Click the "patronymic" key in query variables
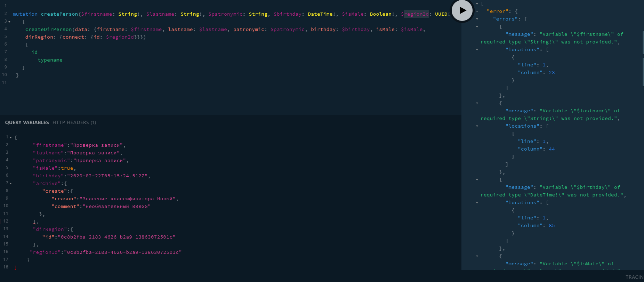 click(x=52, y=161)
